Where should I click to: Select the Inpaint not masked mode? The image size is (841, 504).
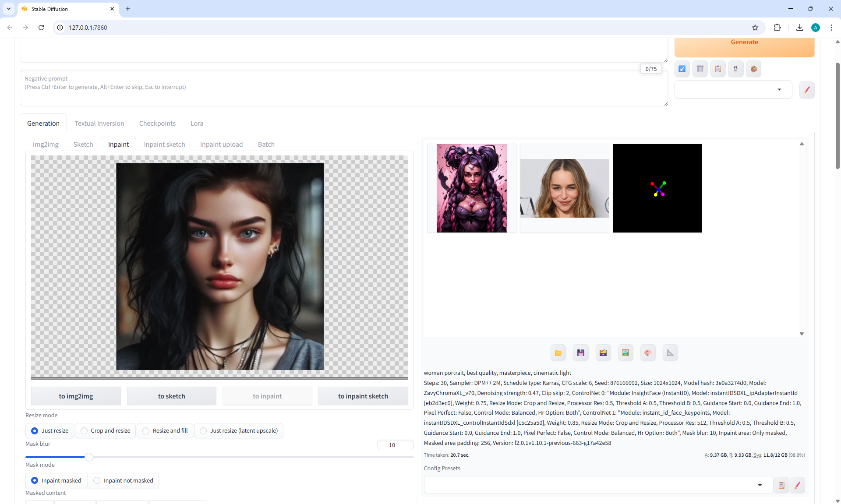pos(123,481)
